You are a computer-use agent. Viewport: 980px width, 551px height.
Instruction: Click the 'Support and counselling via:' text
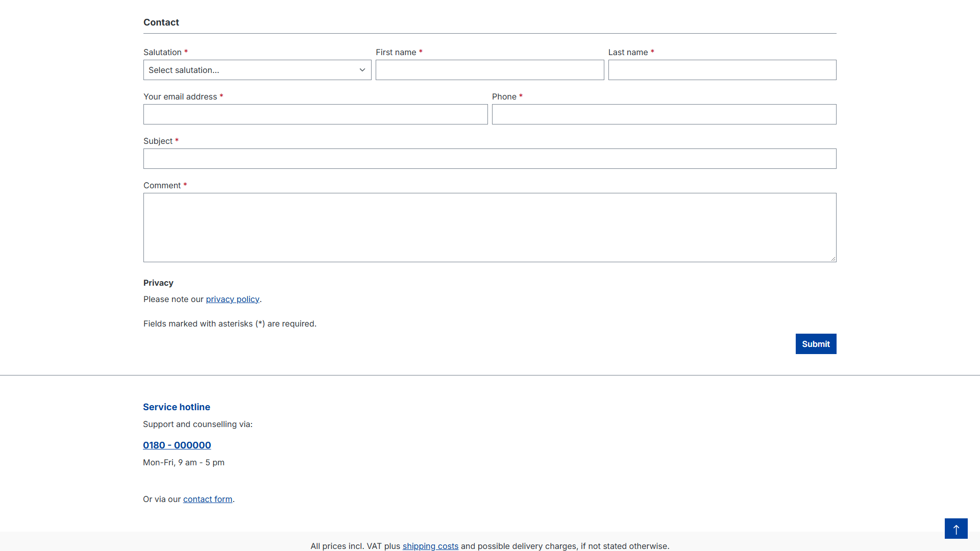[198, 424]
